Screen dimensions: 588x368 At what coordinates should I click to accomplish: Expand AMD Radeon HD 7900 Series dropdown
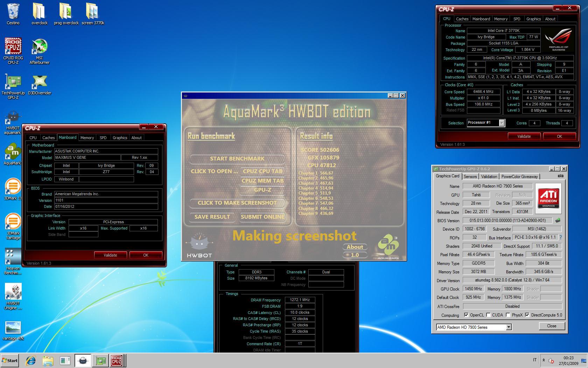(x=509, y=327)
